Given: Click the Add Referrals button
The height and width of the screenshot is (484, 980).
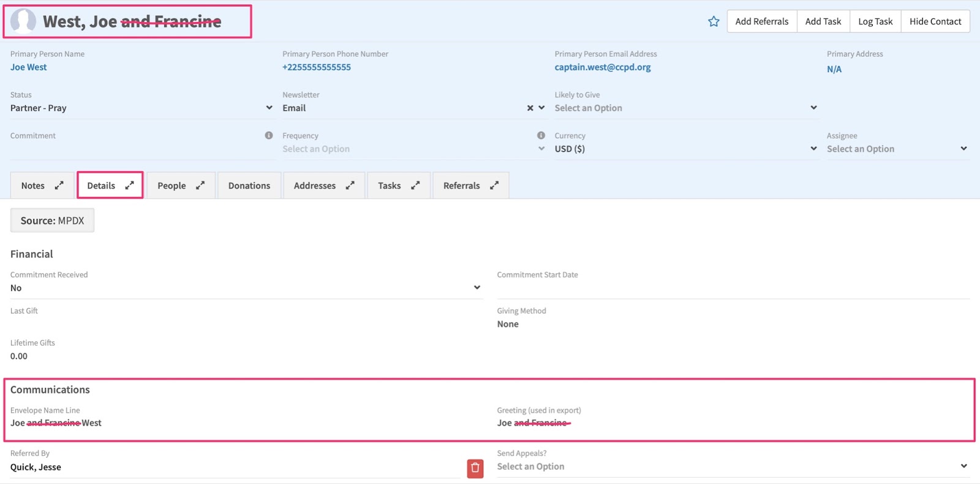Looking at the screenshot, I should point(762,21).
